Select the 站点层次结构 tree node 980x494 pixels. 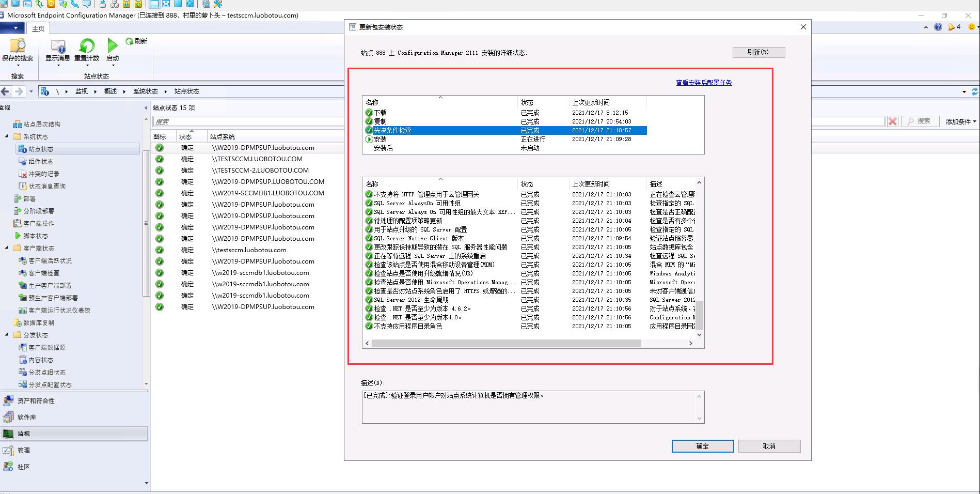point(37,125)
